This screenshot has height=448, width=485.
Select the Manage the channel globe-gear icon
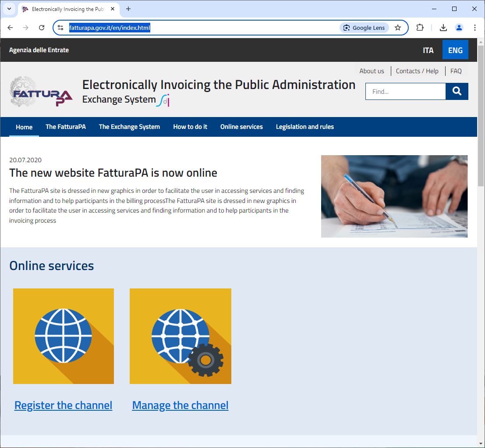tap(180, 336)
